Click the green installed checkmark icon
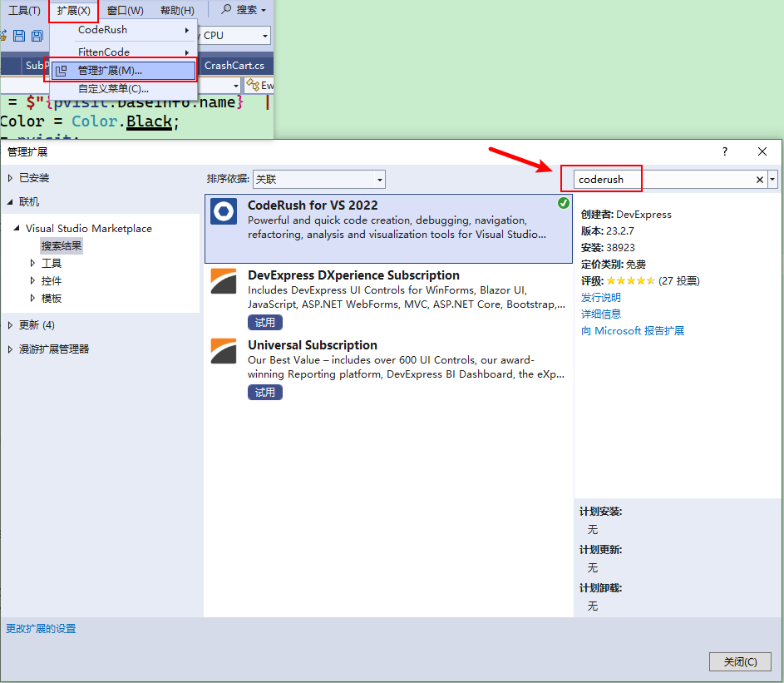The width and height of the screenshot is (784, 683). 564,203
